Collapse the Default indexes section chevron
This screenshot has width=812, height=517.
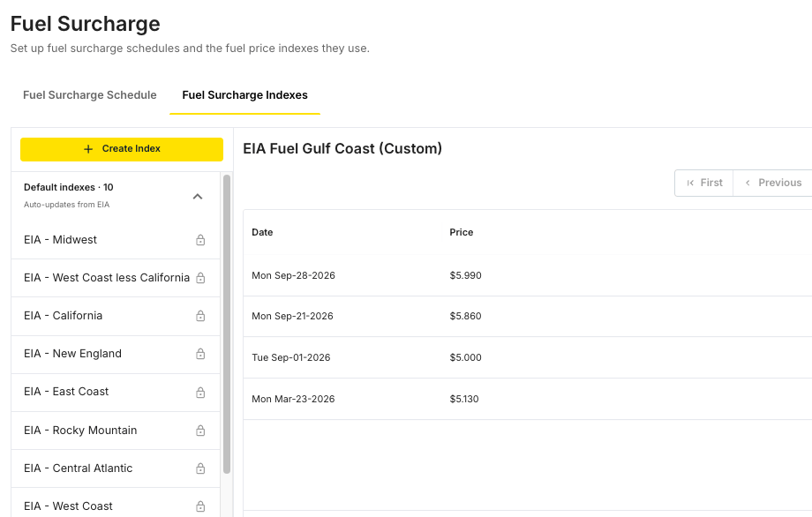(x=198, y=196)
